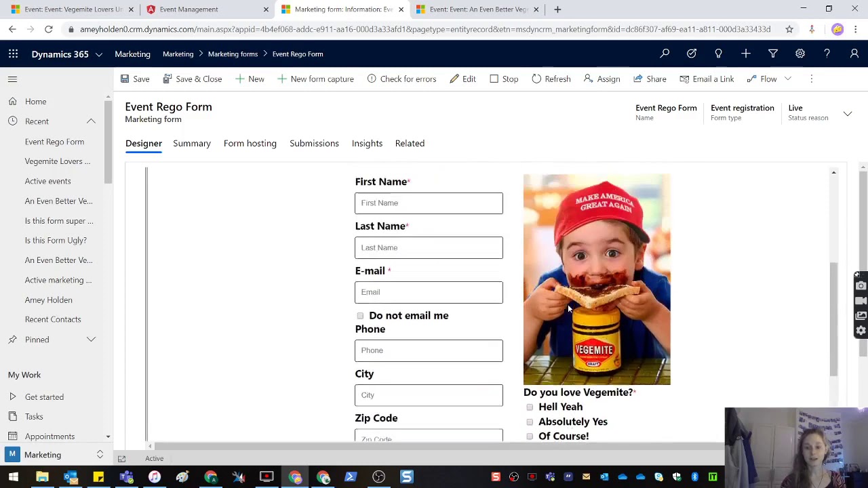Open Amey Holden recent item
This screenshot has height=488, width=868.
(48, 300)
